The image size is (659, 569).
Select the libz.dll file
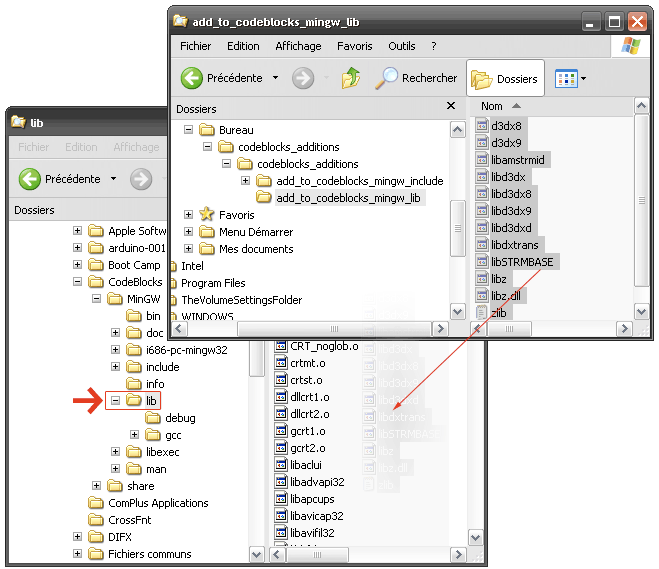coord(505,296)
